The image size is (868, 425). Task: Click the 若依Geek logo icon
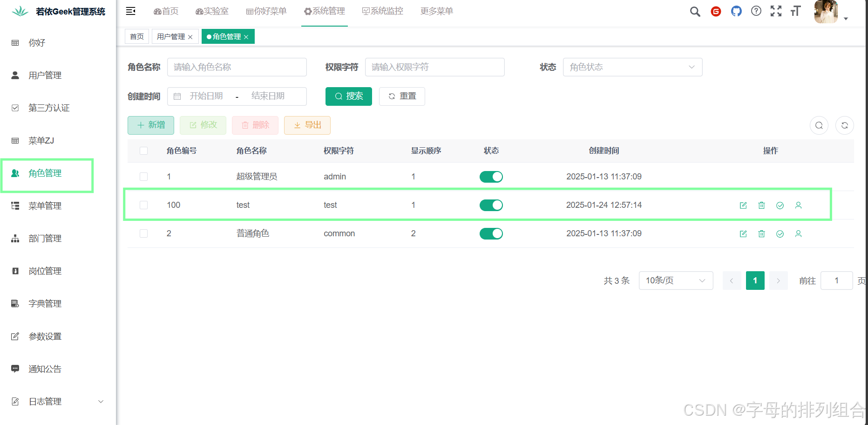[x=20, y=11]
